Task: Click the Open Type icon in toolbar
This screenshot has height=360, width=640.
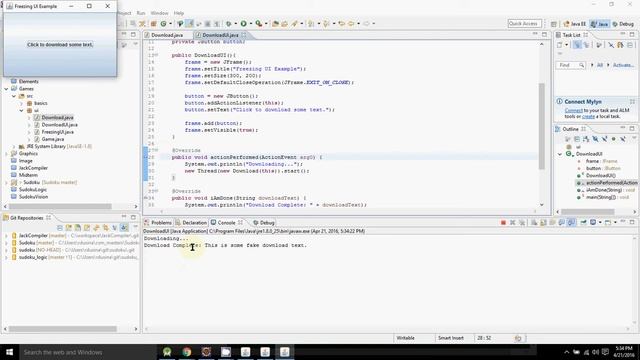Action: 276,24
